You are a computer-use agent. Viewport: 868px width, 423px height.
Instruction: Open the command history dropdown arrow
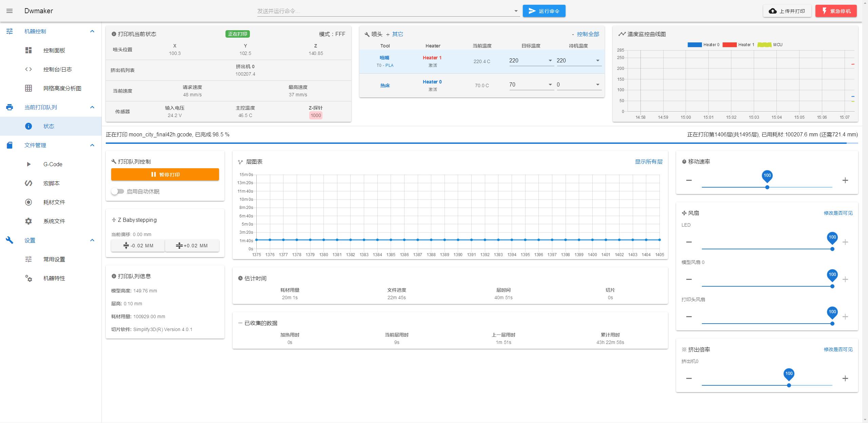point(516,11)
